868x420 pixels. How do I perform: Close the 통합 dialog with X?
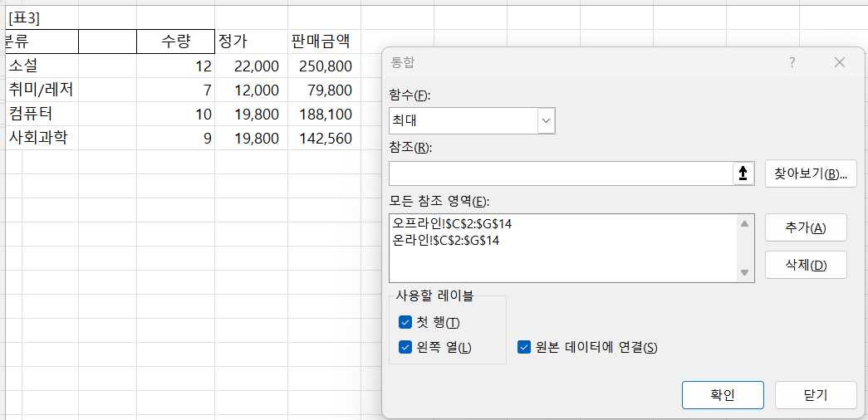(x=839, y=63)
